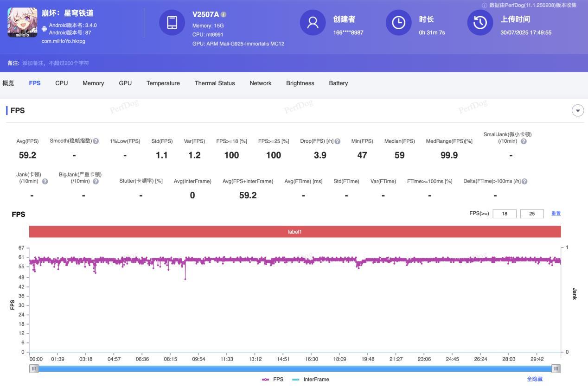Screen dimensions: 588x387
Task: Open the help icon beside BigJank
Action: coord(96,181)
